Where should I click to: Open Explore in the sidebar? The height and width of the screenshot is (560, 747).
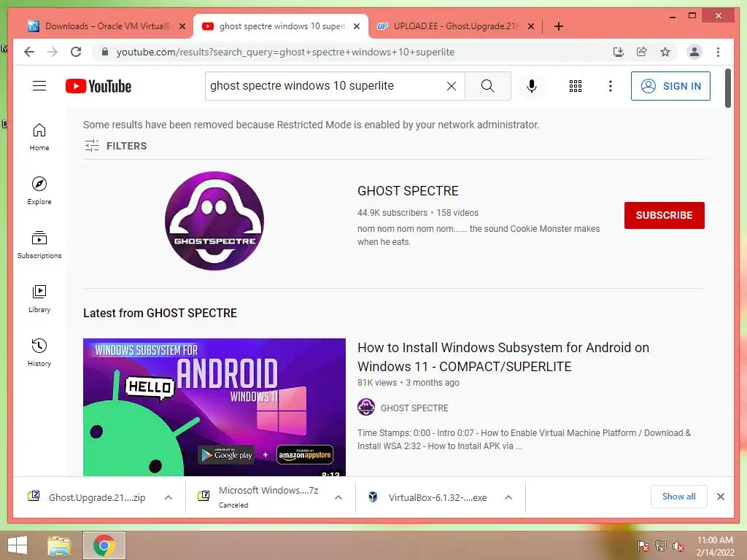[39, 190]
